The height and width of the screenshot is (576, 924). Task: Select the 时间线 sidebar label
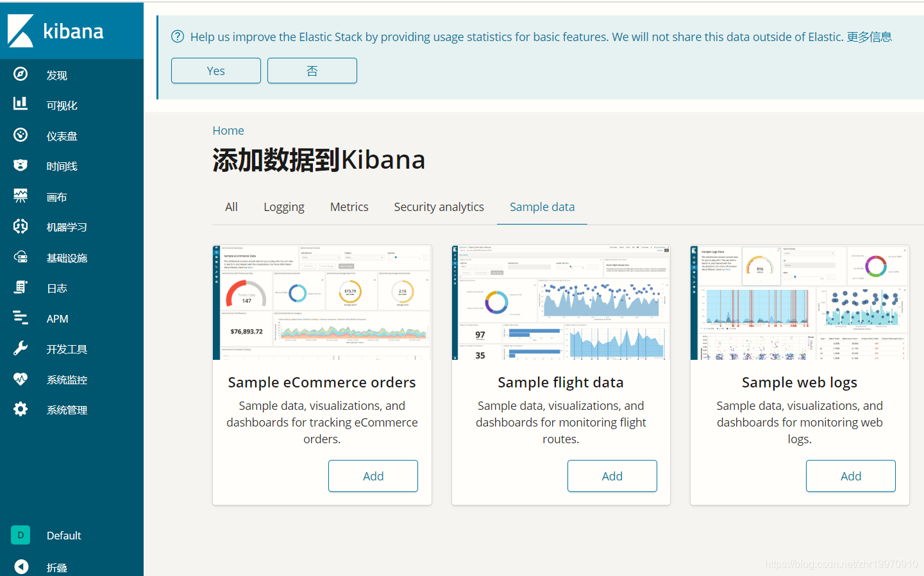point(62,166)
